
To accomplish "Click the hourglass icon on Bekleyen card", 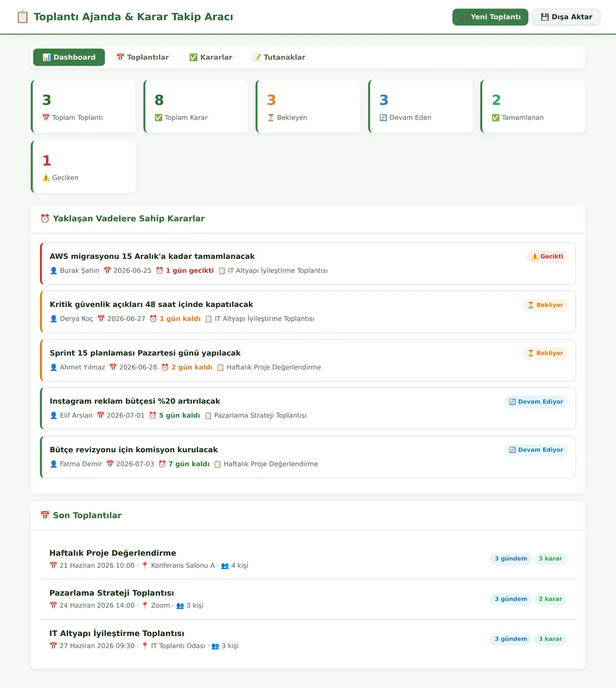I will coord(271,117).
